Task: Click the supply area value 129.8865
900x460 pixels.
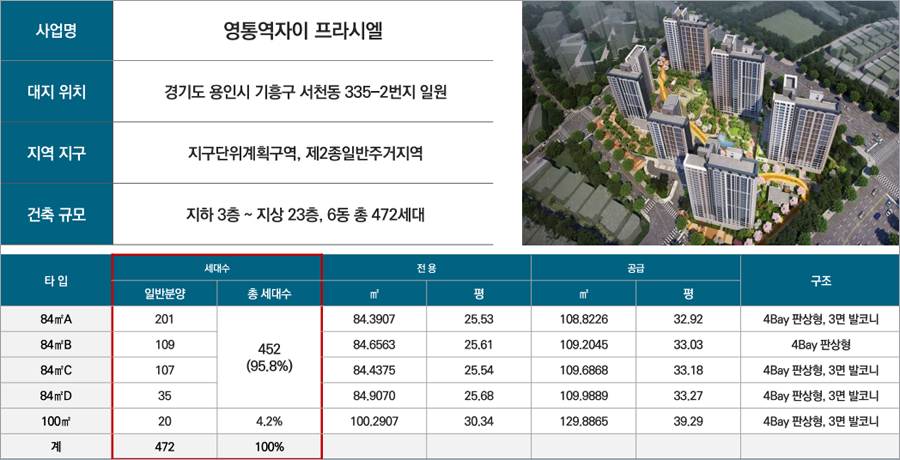Action: [x=584, y=422]
